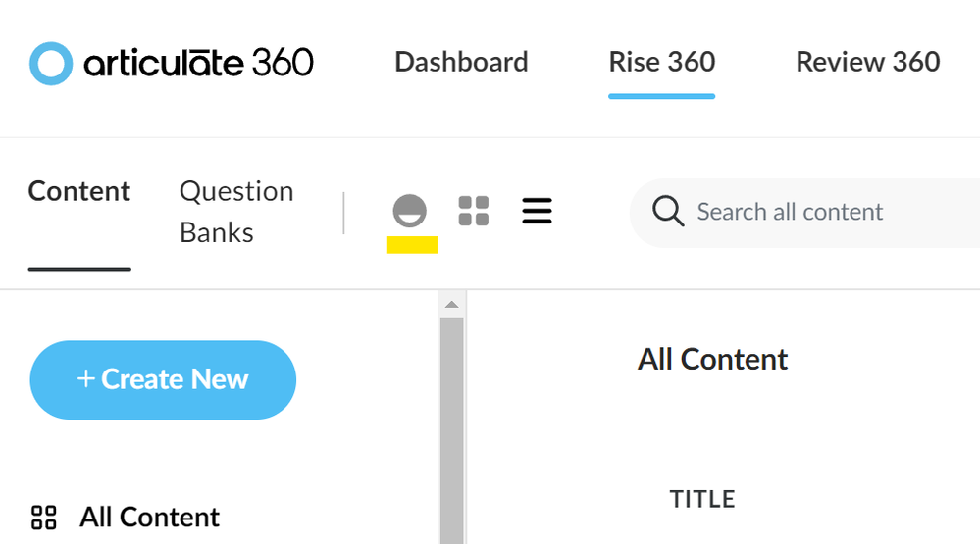Click the search magnifying glass icon
This screenshot has width=980, height=544.
(668, 212)
